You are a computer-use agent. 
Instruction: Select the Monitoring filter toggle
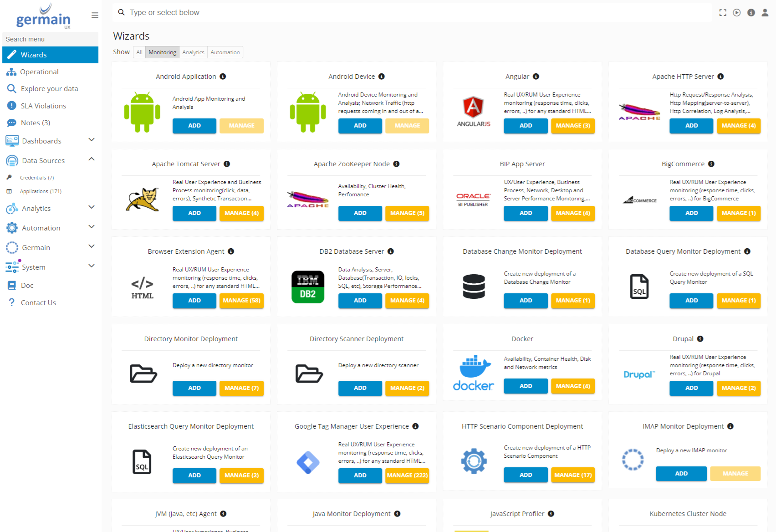(x=162, y=52)
